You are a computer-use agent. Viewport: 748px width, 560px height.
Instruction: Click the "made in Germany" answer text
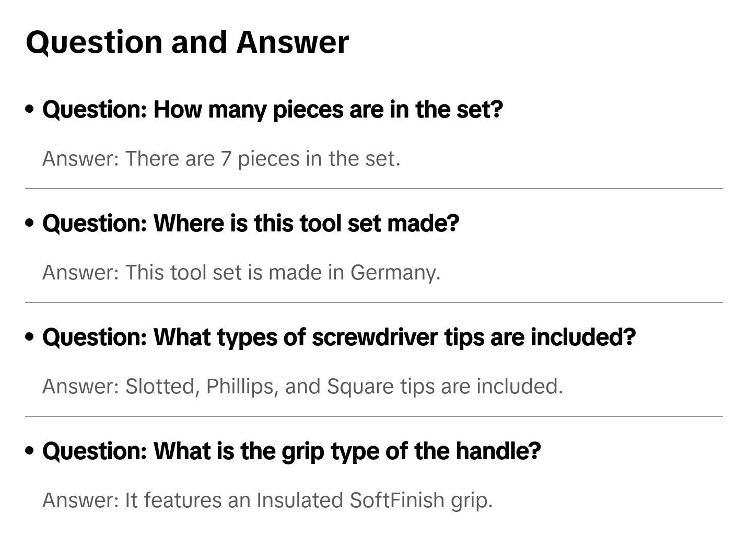(x=241, y=273)
